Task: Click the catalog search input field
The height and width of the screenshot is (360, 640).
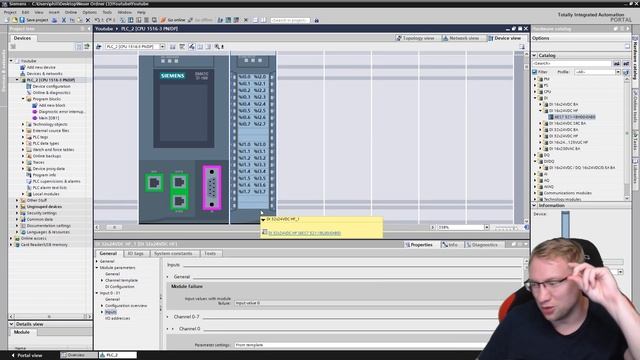Action: (571, 64)
